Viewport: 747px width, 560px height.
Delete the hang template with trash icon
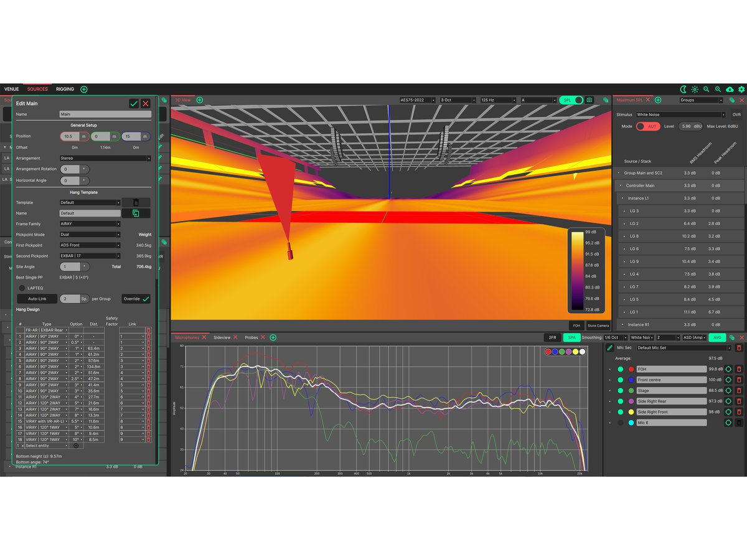point(136,202)
